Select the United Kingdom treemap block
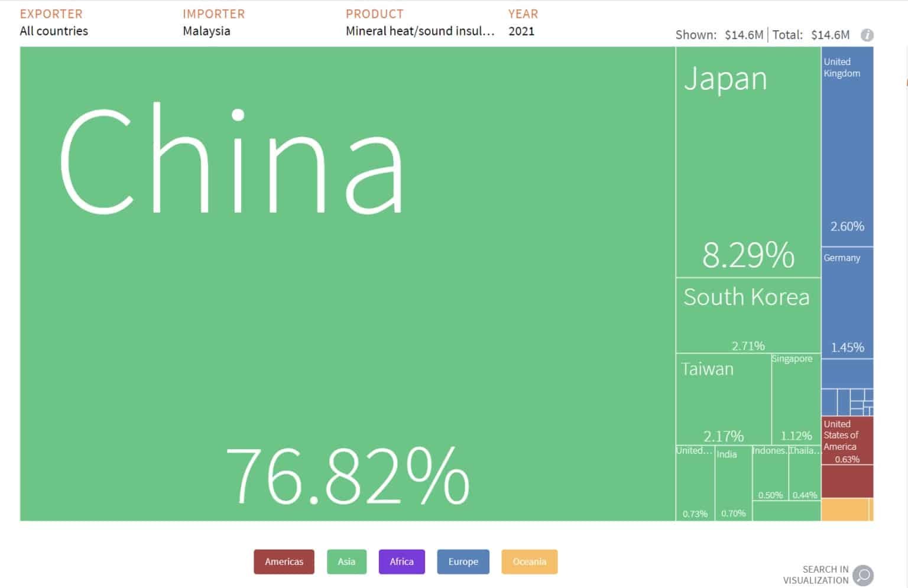908x588 pixels. (847, 147)
